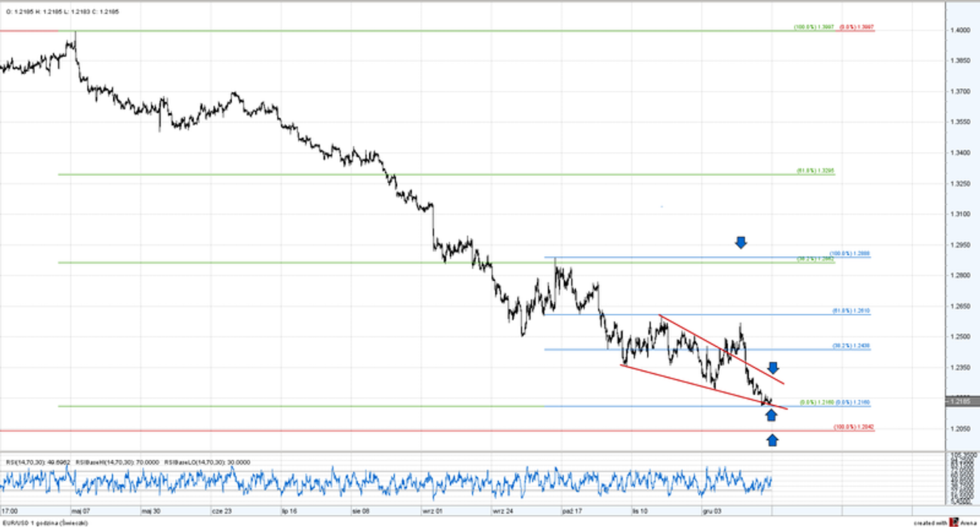
Task: Click the 1.4000 price level on the axis
Action: tap(960, 30)
